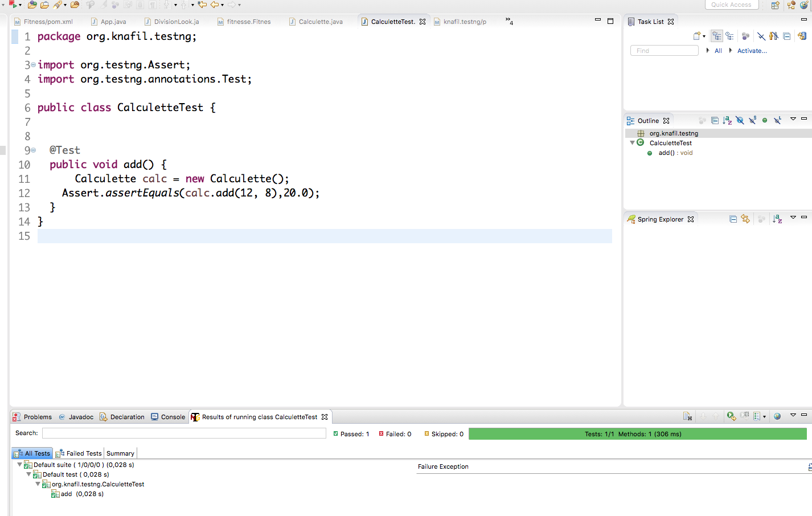Click the Back navigation arrow
The width and height of the screenshot is (812, 516).
215,5
